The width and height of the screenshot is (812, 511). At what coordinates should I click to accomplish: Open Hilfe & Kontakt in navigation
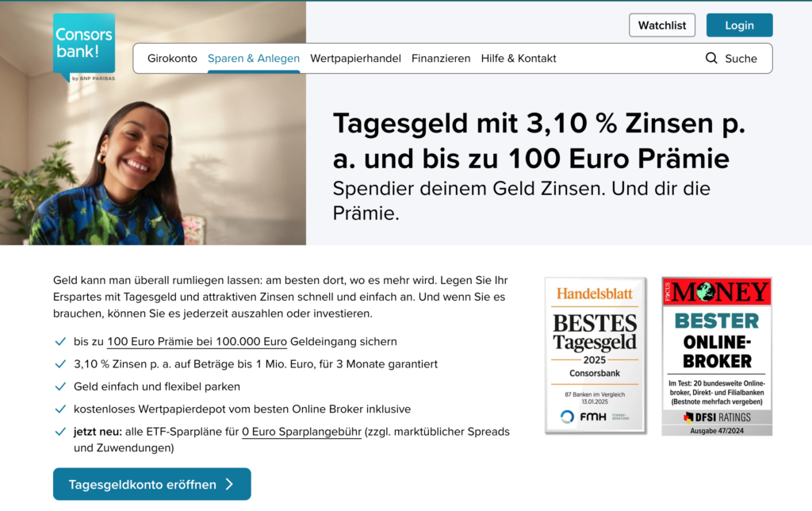(519, 58)
